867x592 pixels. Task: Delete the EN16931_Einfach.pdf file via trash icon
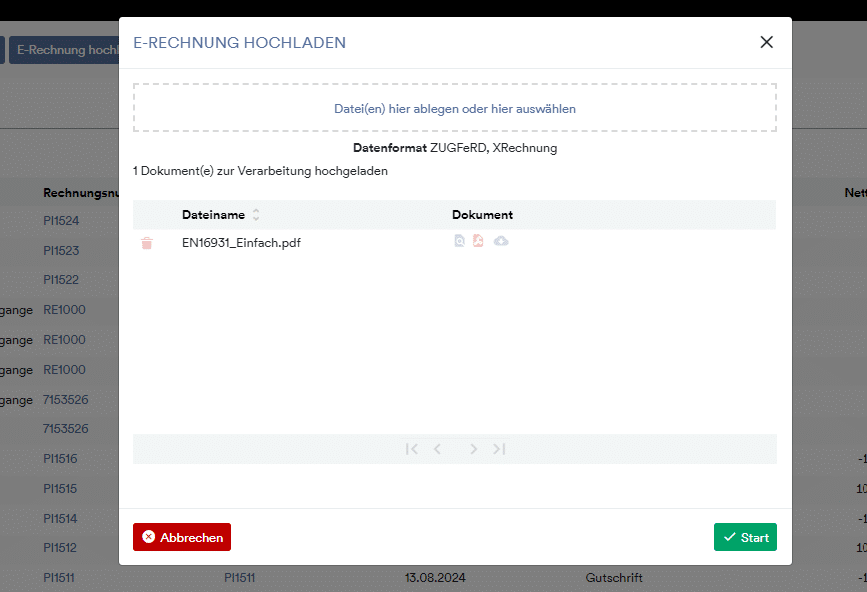(147, 243)
